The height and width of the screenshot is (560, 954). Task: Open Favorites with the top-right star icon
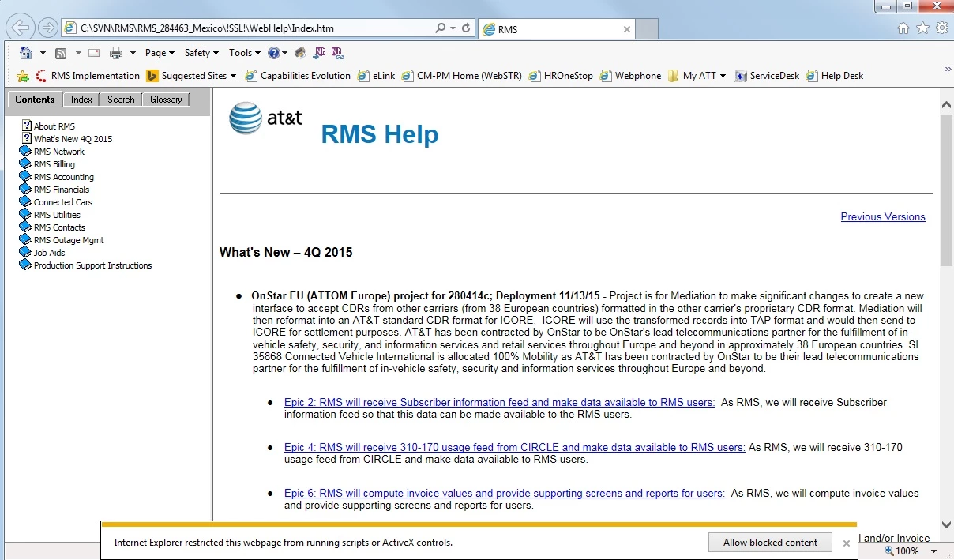922,28
